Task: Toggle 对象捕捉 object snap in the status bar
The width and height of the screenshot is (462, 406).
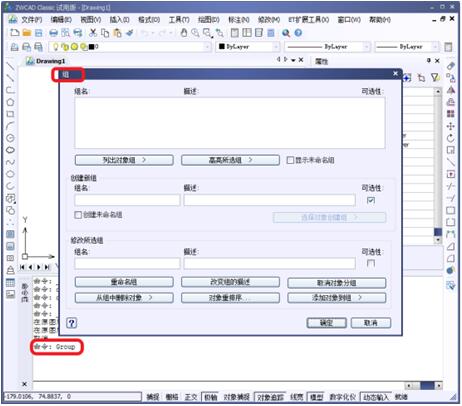Action: tap(236, 397)
